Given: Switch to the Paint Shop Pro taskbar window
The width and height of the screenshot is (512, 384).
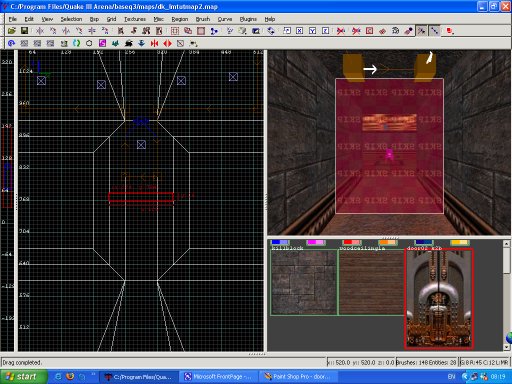Looking at the screenshot, I should [x=299, y=377].
